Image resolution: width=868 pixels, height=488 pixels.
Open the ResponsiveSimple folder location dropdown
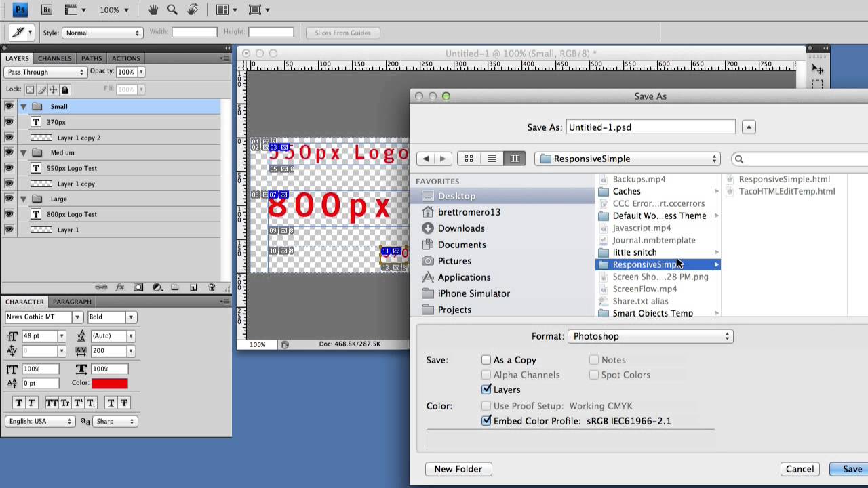627,159
